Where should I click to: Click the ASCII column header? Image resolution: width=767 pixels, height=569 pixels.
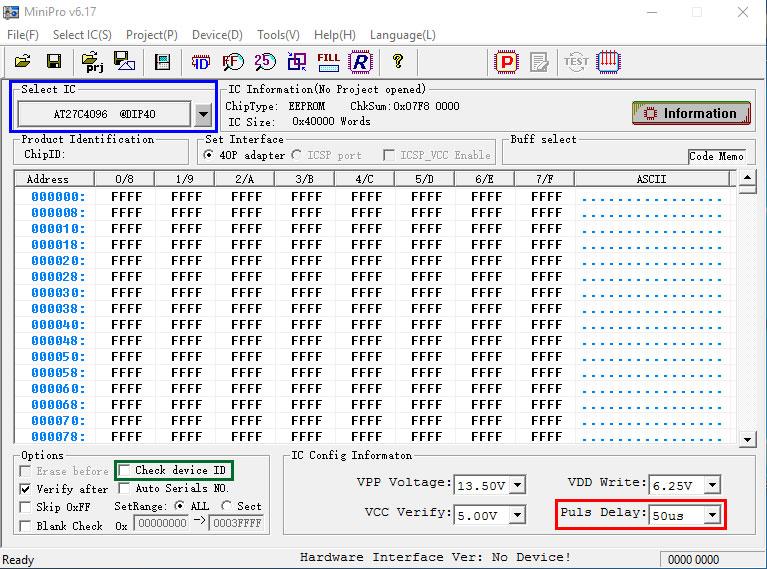coord(651,179)
